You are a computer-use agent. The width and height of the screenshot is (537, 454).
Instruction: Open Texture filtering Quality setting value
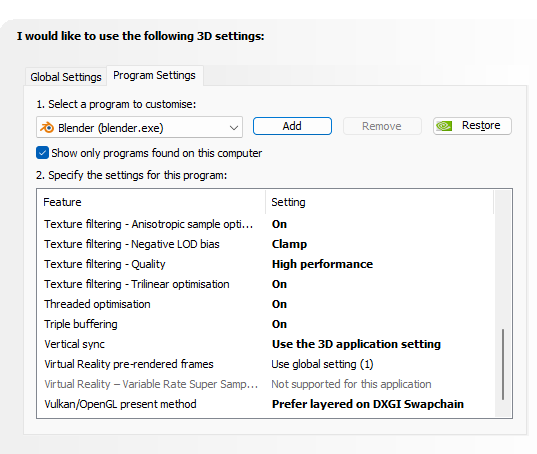pyautogui.click(x=322, y=264)
